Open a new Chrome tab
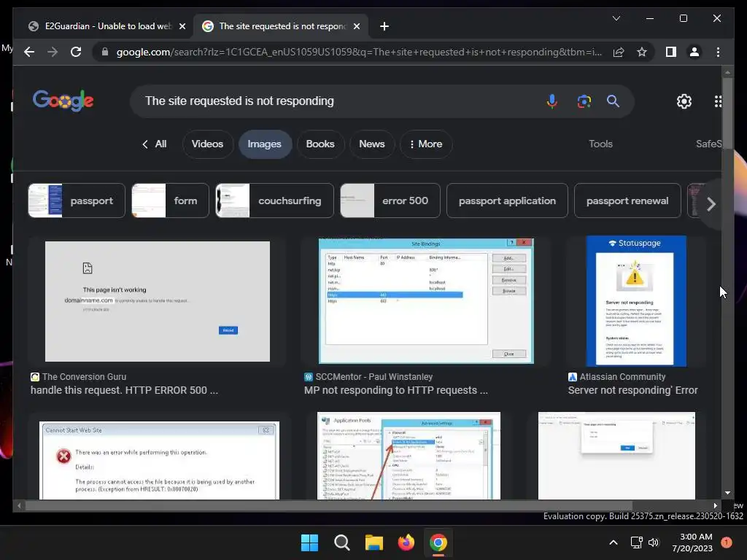 click(x=384, y=26)
